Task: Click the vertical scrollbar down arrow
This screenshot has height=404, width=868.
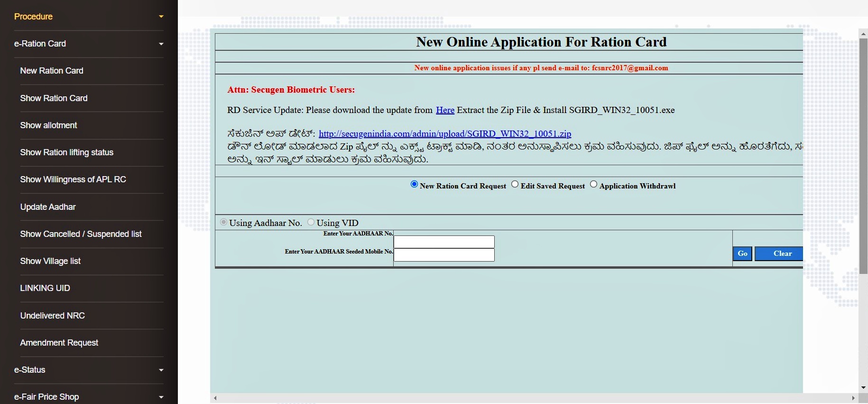Action: coord(863,388)
